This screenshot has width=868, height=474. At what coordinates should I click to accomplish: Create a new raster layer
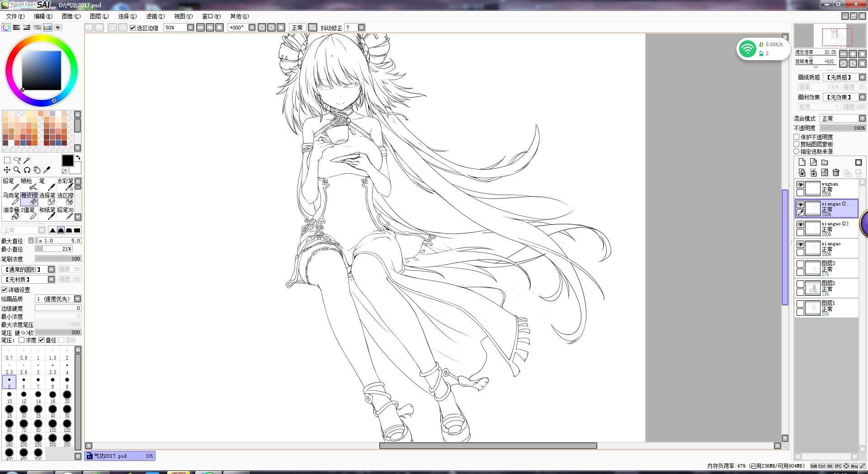[802, 162]
